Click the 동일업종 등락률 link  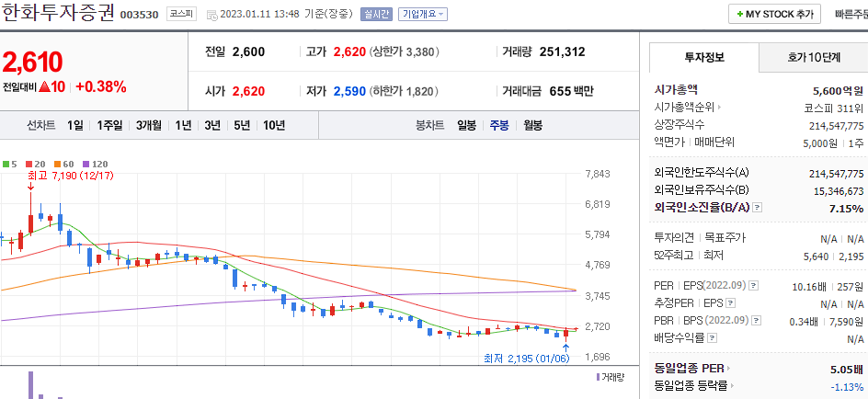691,386
